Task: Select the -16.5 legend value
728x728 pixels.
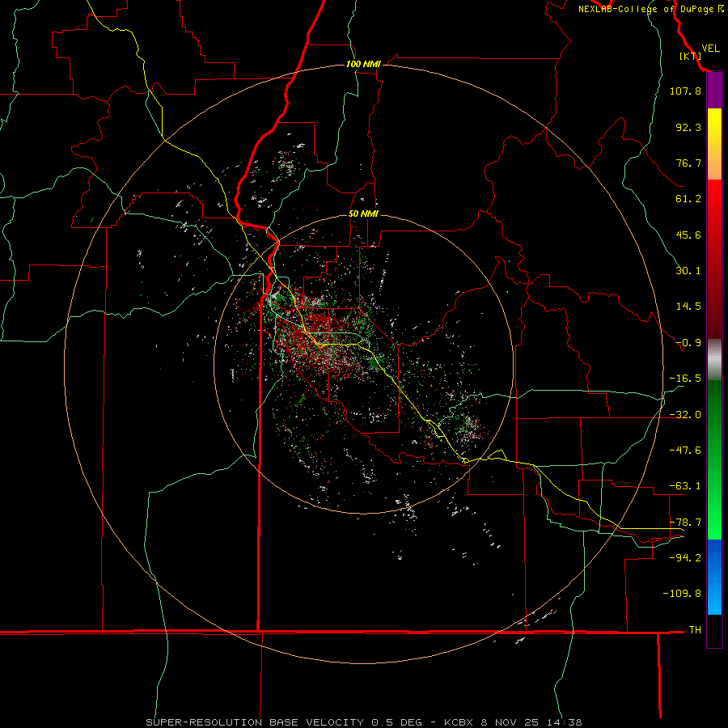Action: tap(685, 379)
